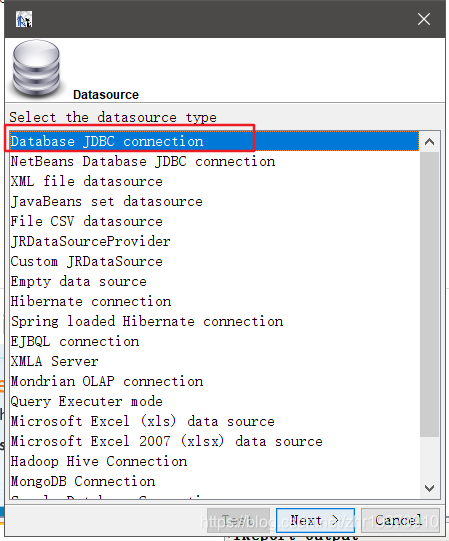449x541 pixels.
Task: Select Custom JRDataSource
Action: [214, 261]
